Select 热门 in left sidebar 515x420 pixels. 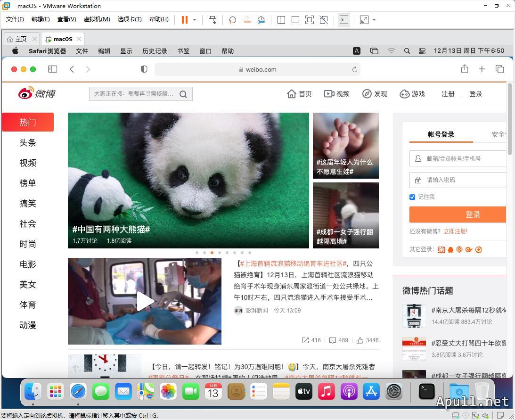(x=28, y=122)
